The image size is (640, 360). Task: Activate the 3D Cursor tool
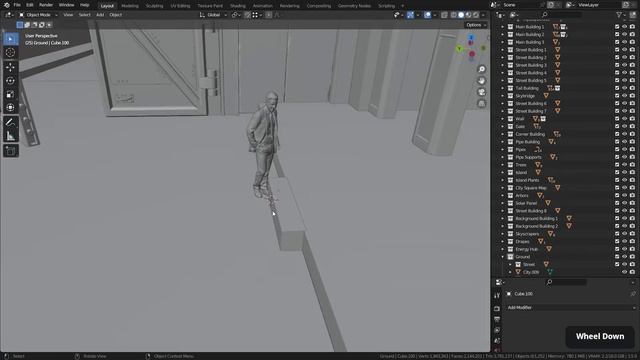11,53
